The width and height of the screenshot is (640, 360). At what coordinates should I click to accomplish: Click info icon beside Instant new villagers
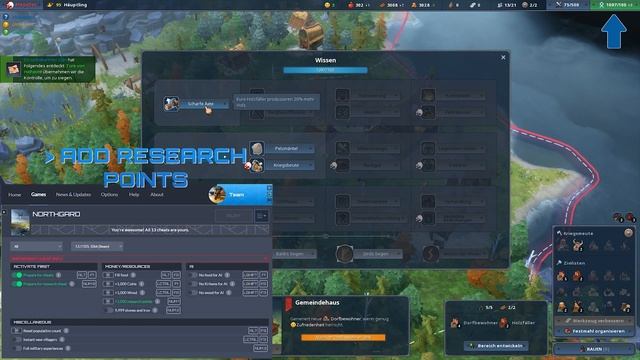pyautogui.click(x=62, y=340)
